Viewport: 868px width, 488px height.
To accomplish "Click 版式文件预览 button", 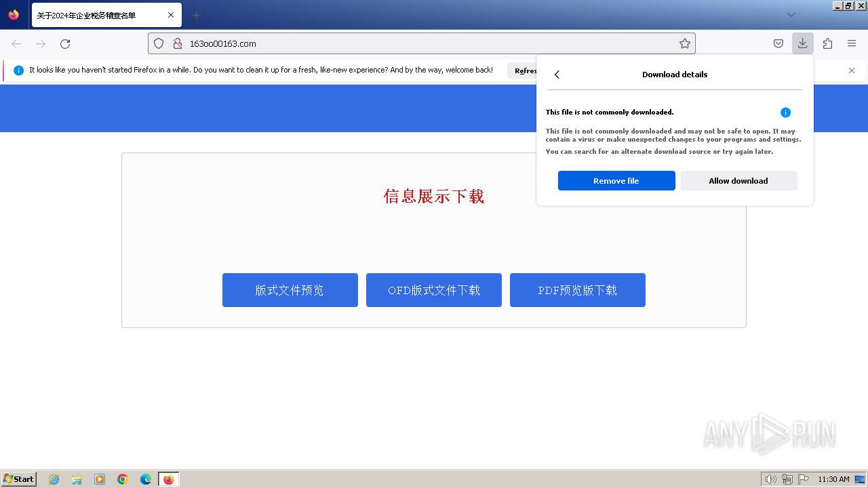I will [290, 290].
